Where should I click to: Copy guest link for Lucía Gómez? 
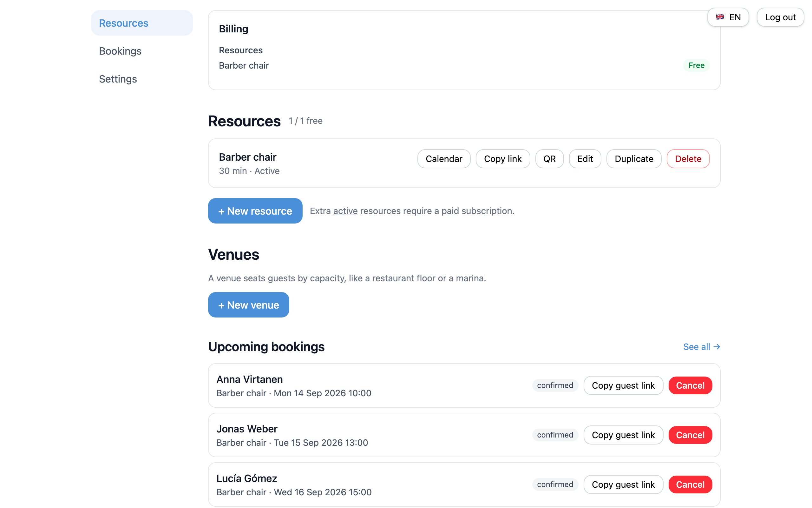623,485
